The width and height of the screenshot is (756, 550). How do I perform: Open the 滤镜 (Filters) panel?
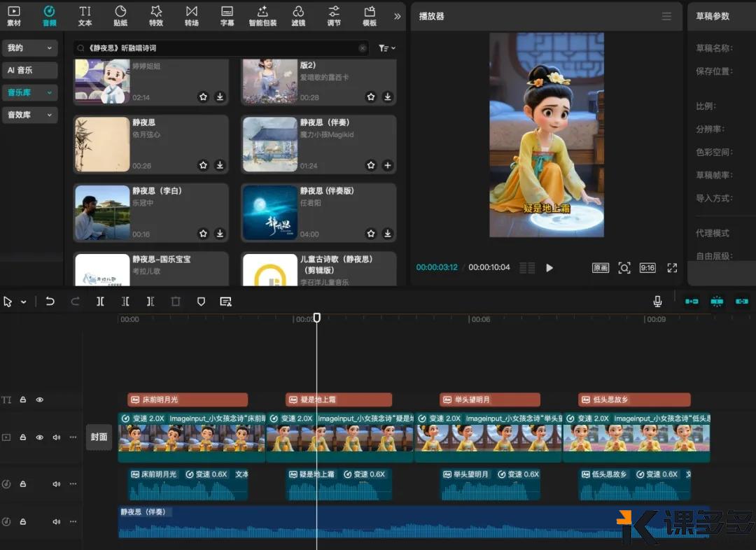(298, 15)
